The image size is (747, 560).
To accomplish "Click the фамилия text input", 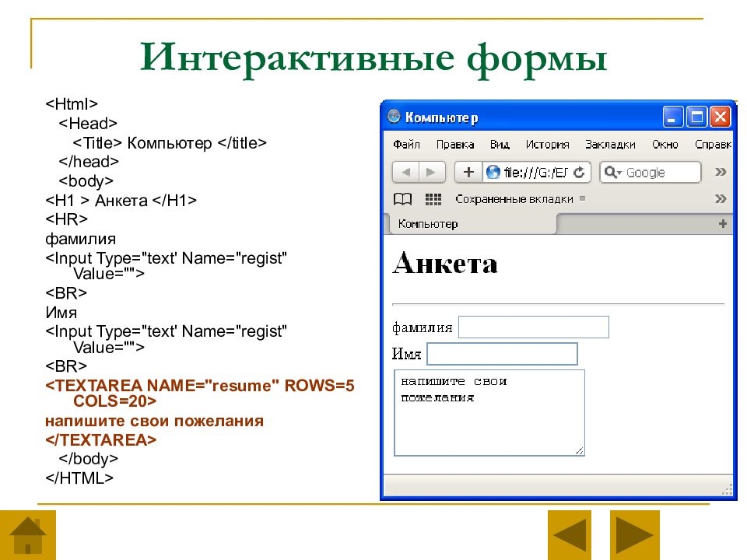I will 534,327.
